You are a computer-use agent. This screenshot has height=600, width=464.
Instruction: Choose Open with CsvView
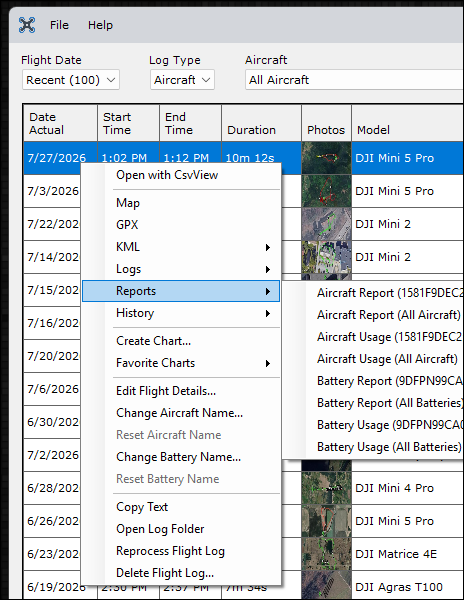click(x=181, y=175)
